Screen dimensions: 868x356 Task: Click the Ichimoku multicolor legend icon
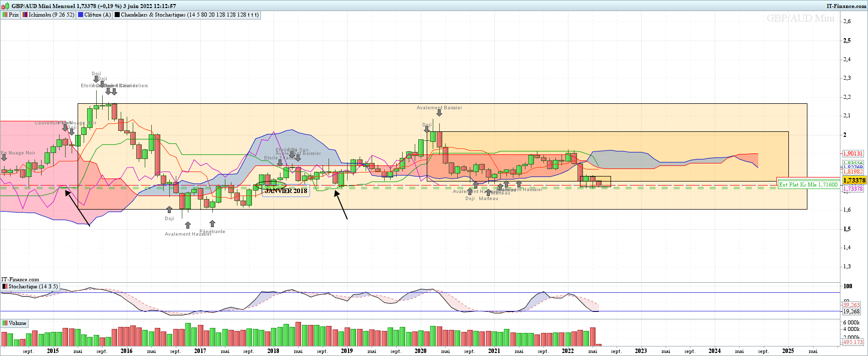(25, 15)
